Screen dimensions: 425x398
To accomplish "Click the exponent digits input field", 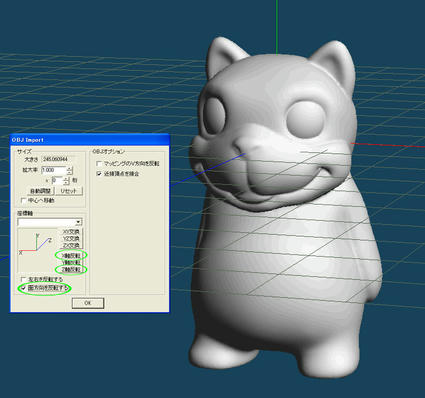I will click(x=57, y=181).
